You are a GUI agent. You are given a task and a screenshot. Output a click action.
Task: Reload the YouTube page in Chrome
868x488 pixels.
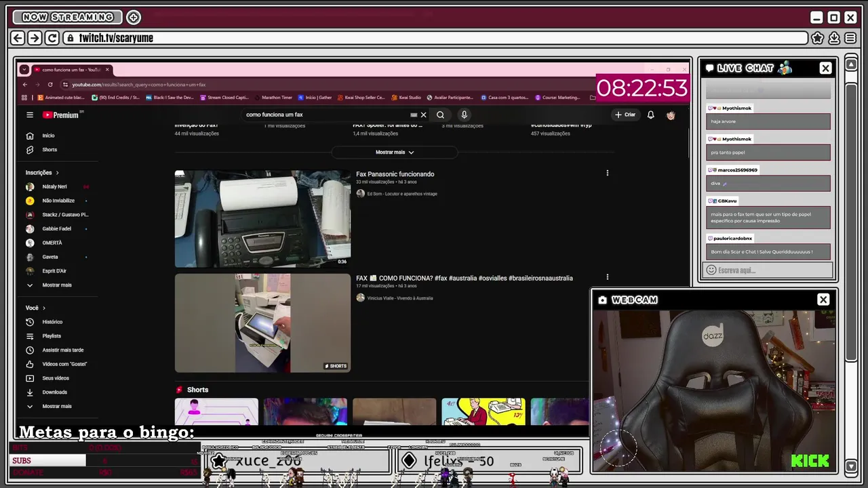pyautogui.click(x=50, y=85)
